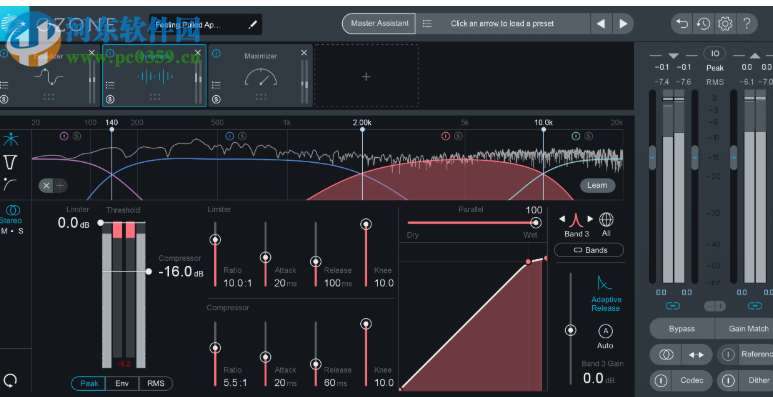The image size is (773, 397).
Task: Load the next preset with right arrow
Action: click(623, 23)
